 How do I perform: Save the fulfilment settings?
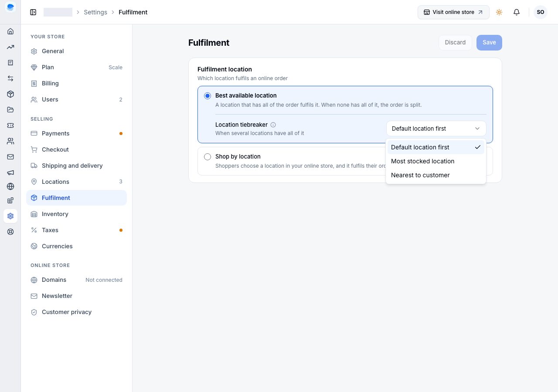(x=489, y=42)
